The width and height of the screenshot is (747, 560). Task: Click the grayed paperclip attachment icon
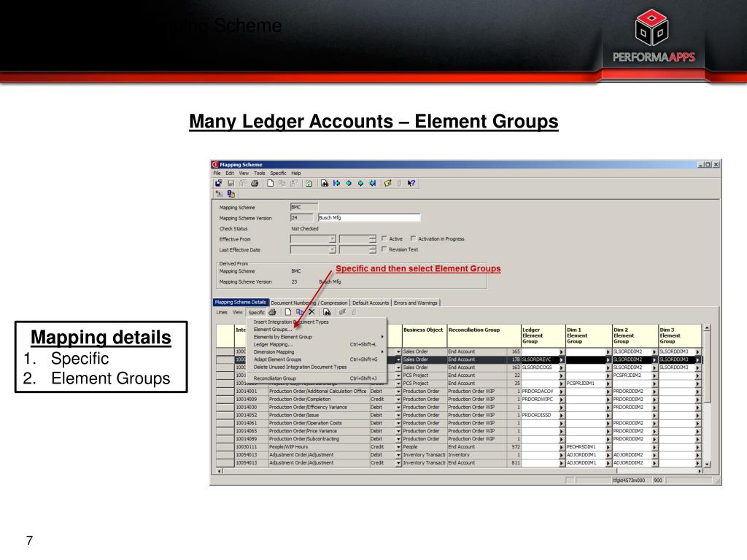(399, 183)
